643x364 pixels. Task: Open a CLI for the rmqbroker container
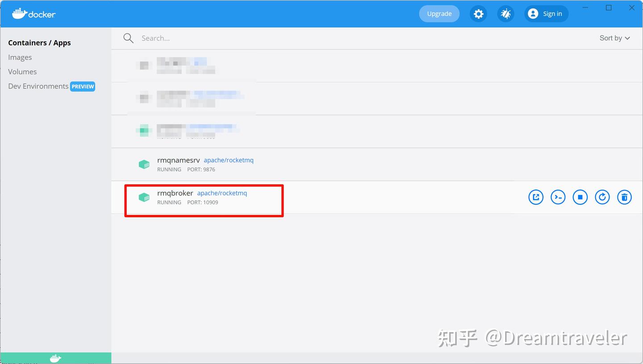click(558, 197)
